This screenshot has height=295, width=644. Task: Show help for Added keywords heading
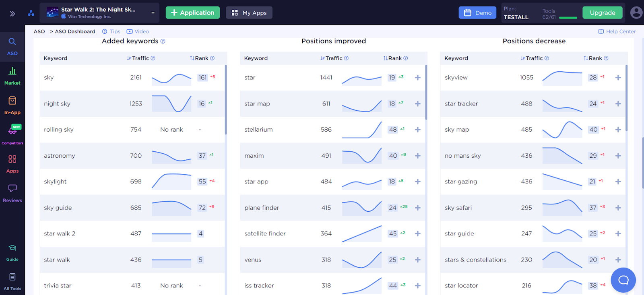point(163,41)
